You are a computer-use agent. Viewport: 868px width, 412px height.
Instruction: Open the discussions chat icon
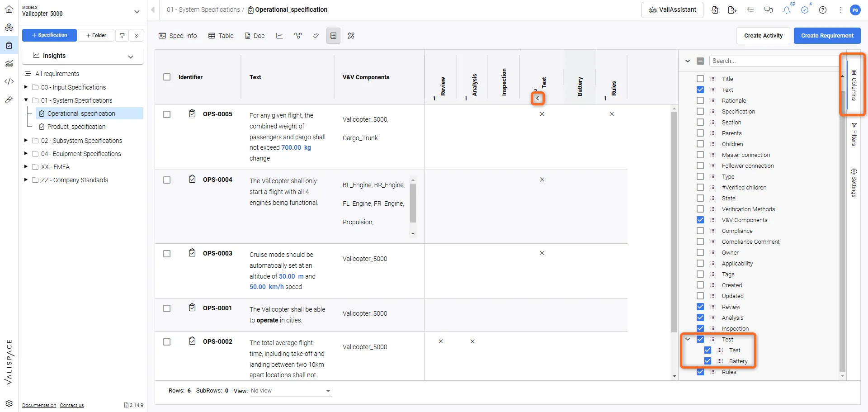(769, 10)
